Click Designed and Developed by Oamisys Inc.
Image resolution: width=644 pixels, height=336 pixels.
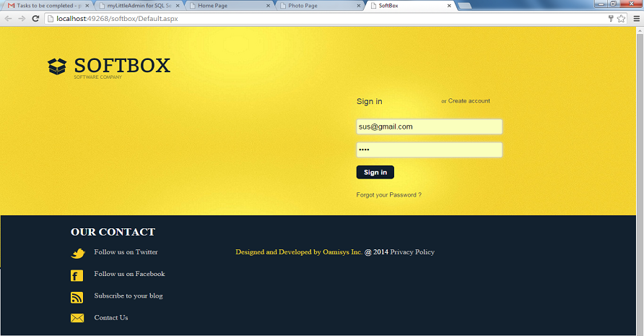click(x=299, y=252)
